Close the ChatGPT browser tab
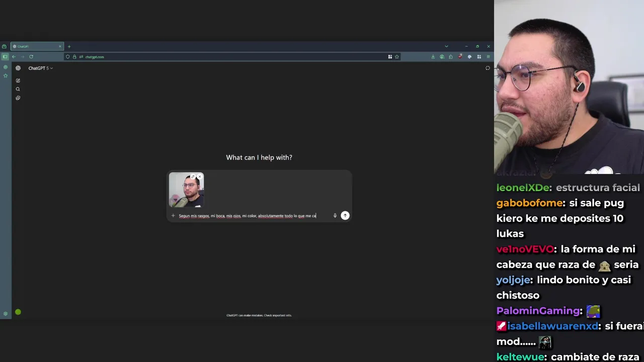This screenshot has height=362, width=644. point(60,46)
